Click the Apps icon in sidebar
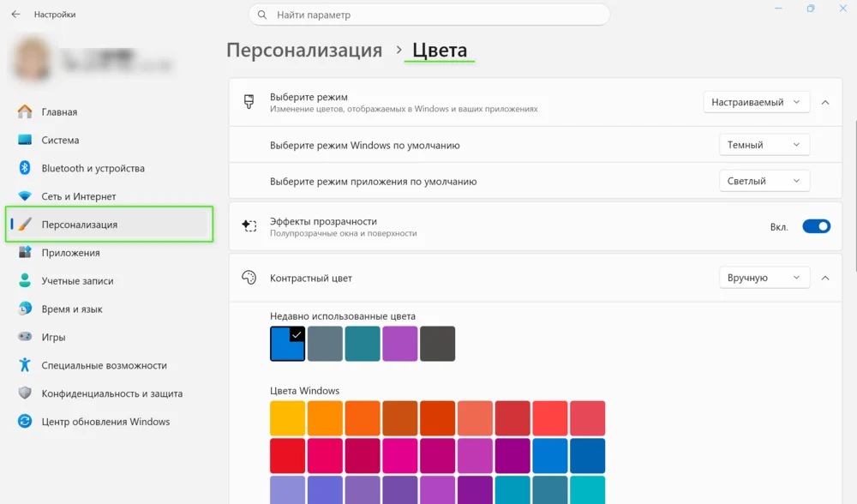The width and height of the screenshot is (857, 504). click(25, 252)
